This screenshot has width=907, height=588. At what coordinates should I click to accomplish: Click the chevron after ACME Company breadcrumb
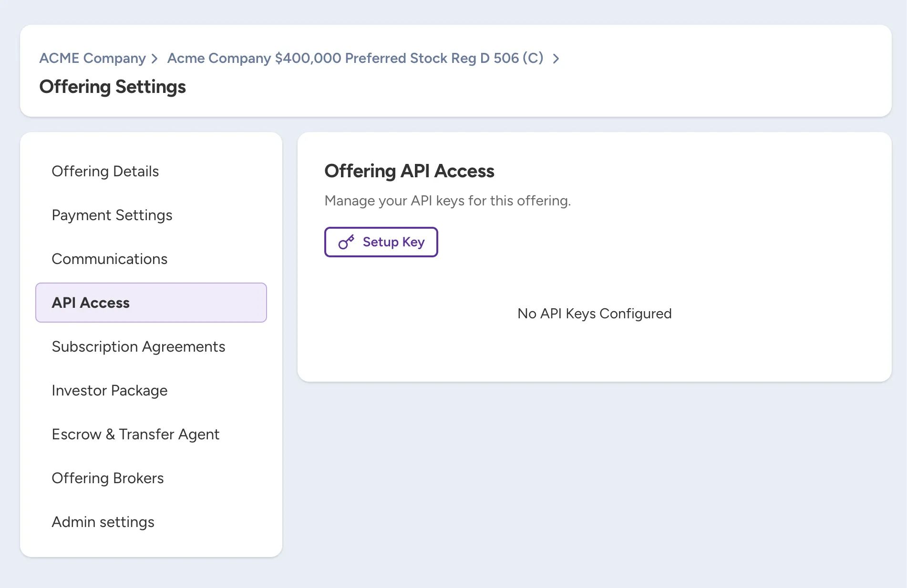[155, 59]
